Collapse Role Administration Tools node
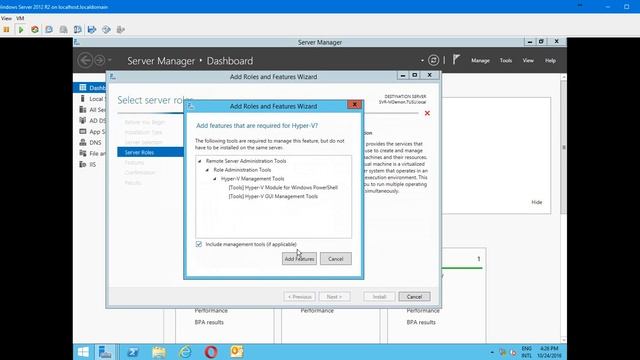Viewport: 640px width, 360px height. pos(207,170)
